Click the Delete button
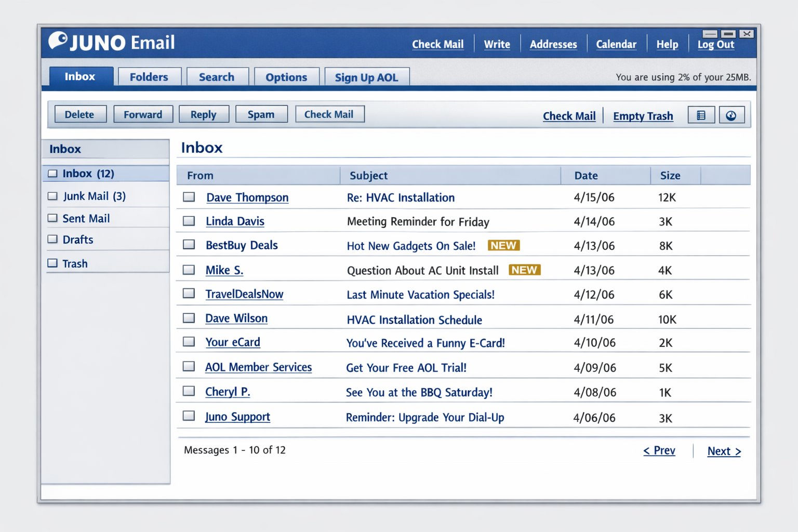Screen dimensions: 798x532 tap(80, 114)
